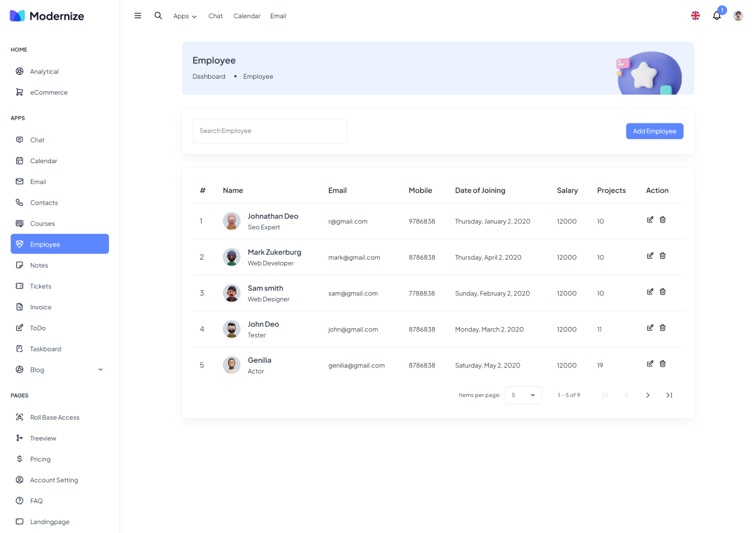Viewport: 756px width, 533px height.
Task: Delete Mark Zukerburg's row with trash icon
Action: coord(662,256)
